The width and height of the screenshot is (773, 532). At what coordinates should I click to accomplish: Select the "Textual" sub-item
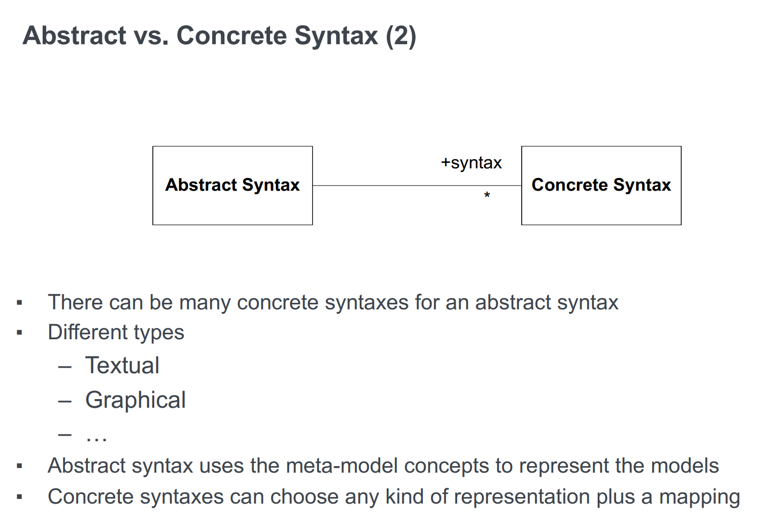122,366
